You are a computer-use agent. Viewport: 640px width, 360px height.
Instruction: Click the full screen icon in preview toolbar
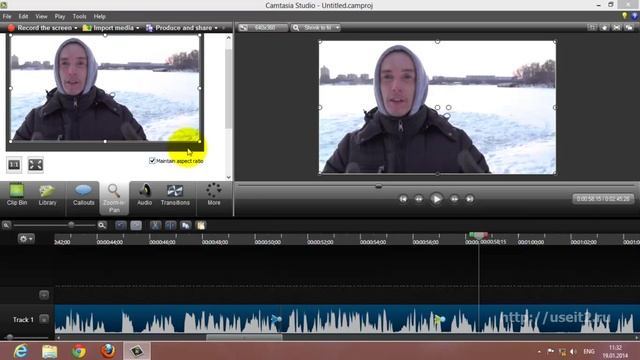tap(617, 28)
